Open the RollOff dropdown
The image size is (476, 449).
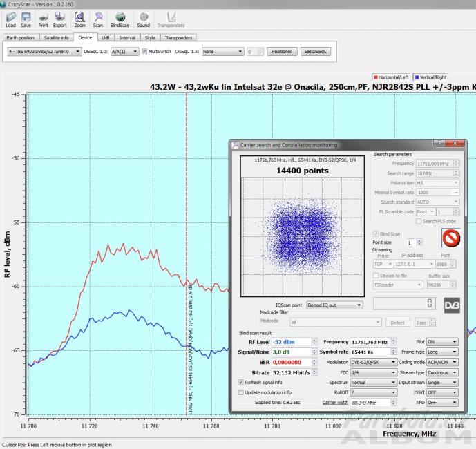[373, 392]
